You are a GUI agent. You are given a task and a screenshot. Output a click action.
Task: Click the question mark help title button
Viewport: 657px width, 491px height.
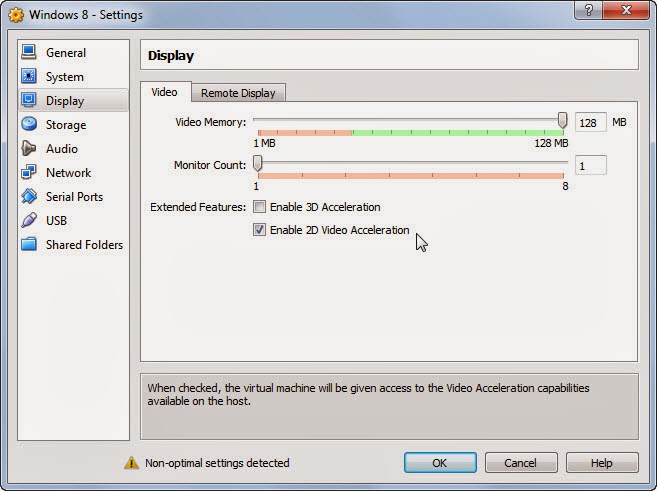[589, 10]
